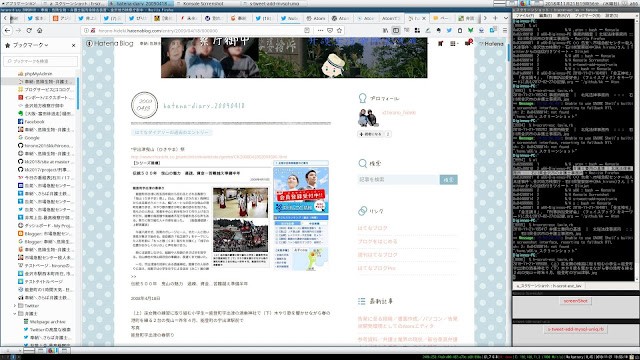
Task: Click the Hatena notifications icon with red badge
Action: coord(468,43)
